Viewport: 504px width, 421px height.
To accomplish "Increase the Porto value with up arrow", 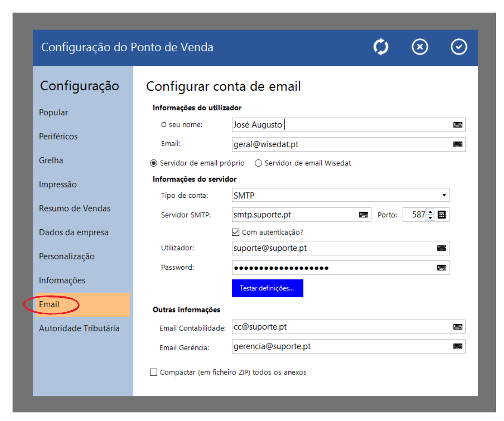I will pos(430,212).
